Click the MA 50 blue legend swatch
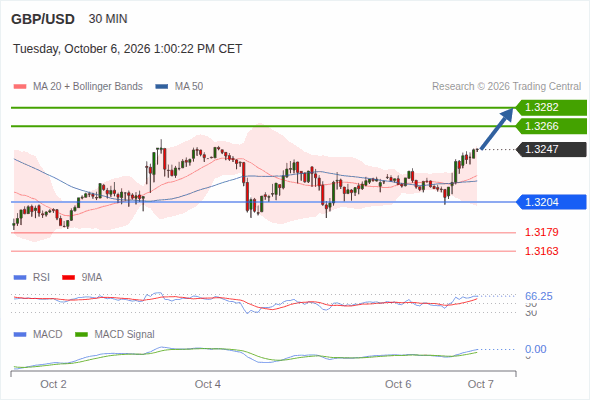This screenshot has height=400, width=590. [x=162, y=87]
